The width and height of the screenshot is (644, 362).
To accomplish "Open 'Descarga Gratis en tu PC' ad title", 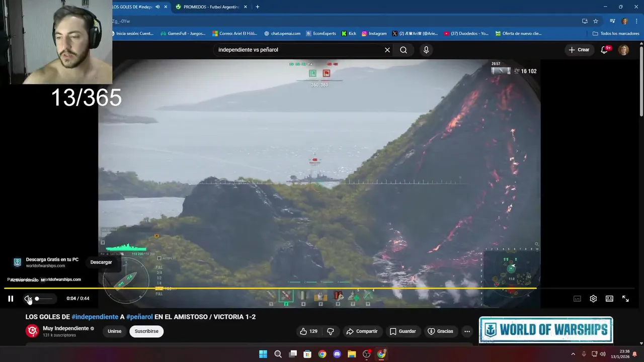I will point(52,259).
